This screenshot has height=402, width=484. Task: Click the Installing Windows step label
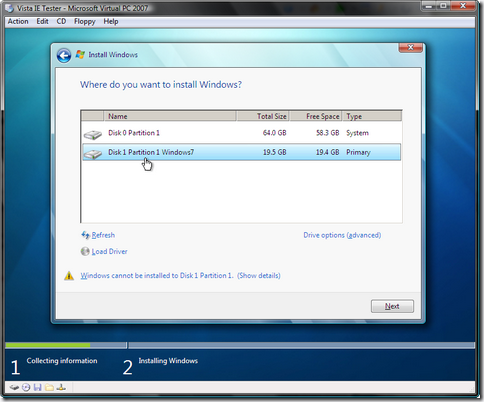(168, 361)
